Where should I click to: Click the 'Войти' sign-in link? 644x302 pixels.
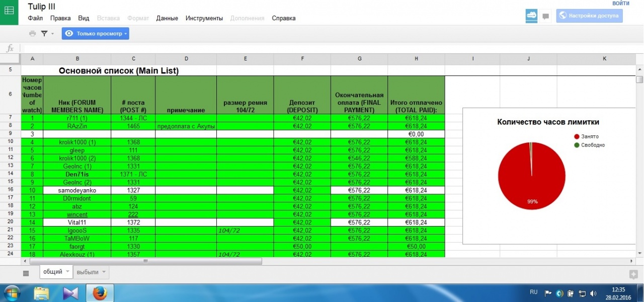[620, 3]
